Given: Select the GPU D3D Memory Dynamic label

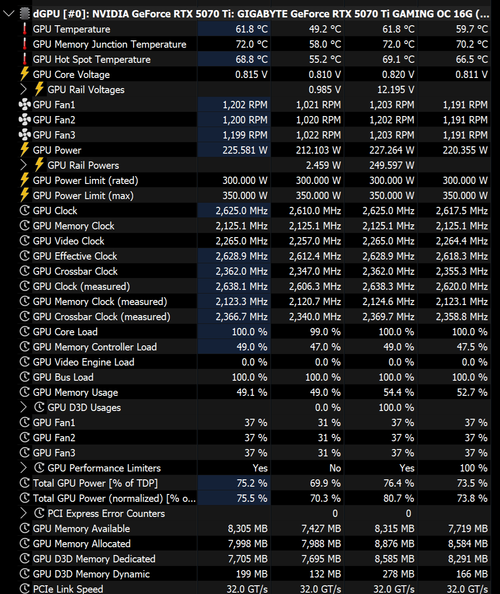Looking at the screenshot, I should tap(91, 574).
